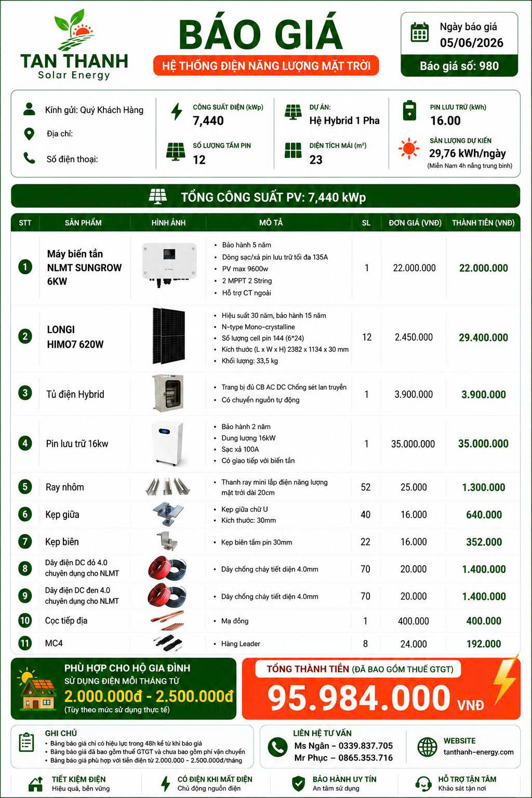Image resolution: width=532 pixels, height=798 pixels.
Task: Click the numbered circle 4 for Pin lưu trữ row
Action: coord(25,443)
